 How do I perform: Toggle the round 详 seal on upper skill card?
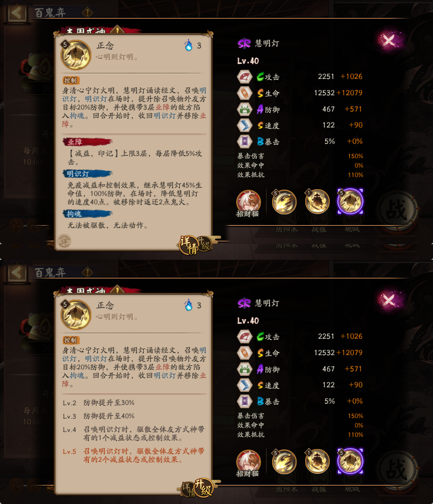[64, 241]
